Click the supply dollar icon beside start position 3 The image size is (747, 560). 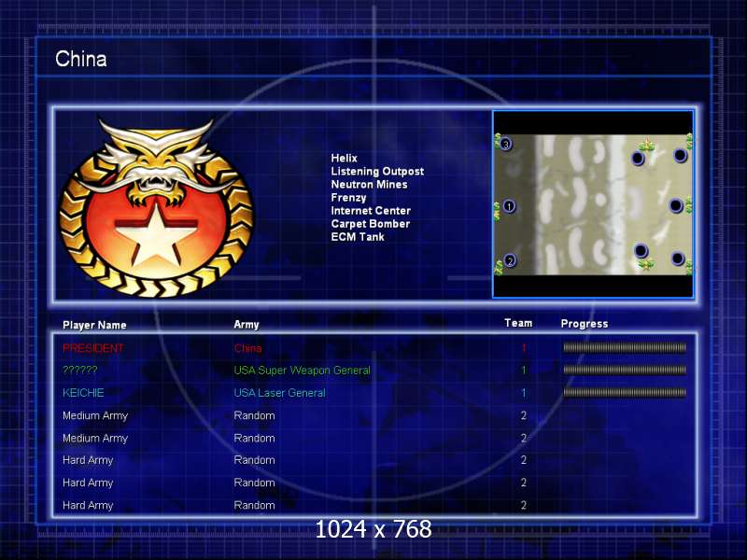click(x=498, y=140)
